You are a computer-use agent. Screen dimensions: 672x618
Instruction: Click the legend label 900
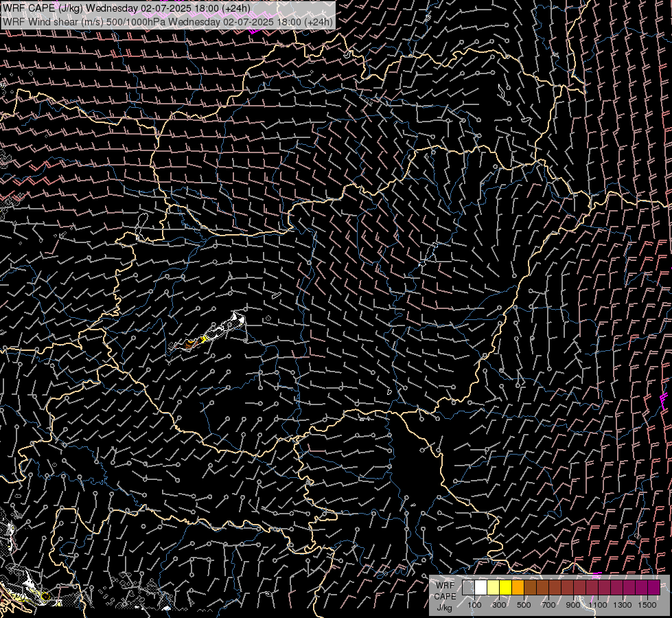[573, 605]
